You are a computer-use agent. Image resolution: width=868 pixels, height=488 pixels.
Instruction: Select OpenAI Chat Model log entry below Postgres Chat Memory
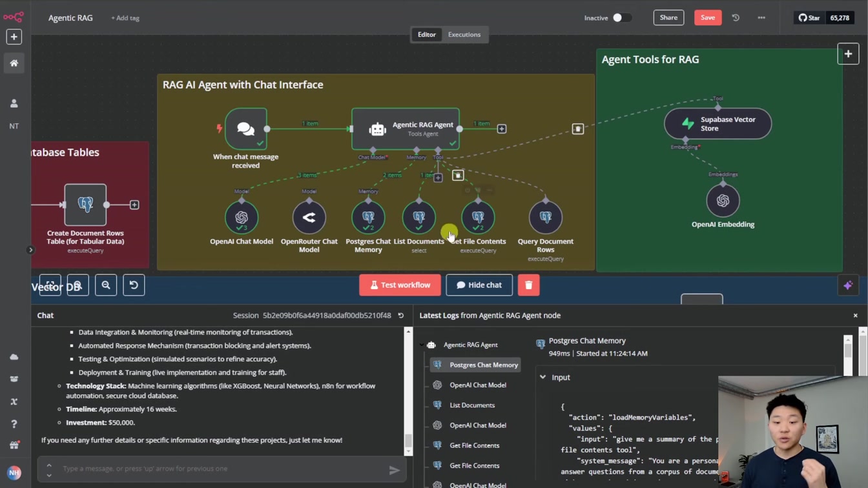click(478, 385)
